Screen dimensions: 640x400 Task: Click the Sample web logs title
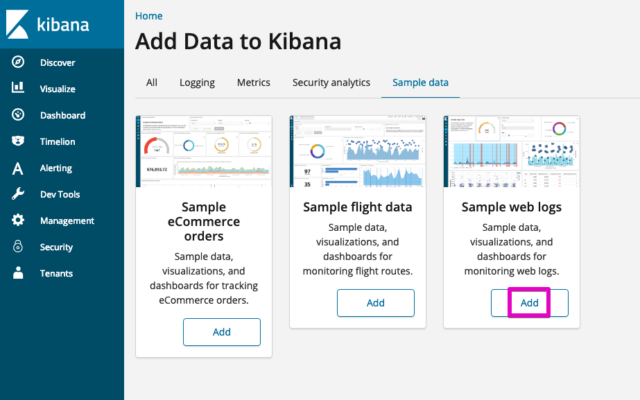(x=511, y=207)
